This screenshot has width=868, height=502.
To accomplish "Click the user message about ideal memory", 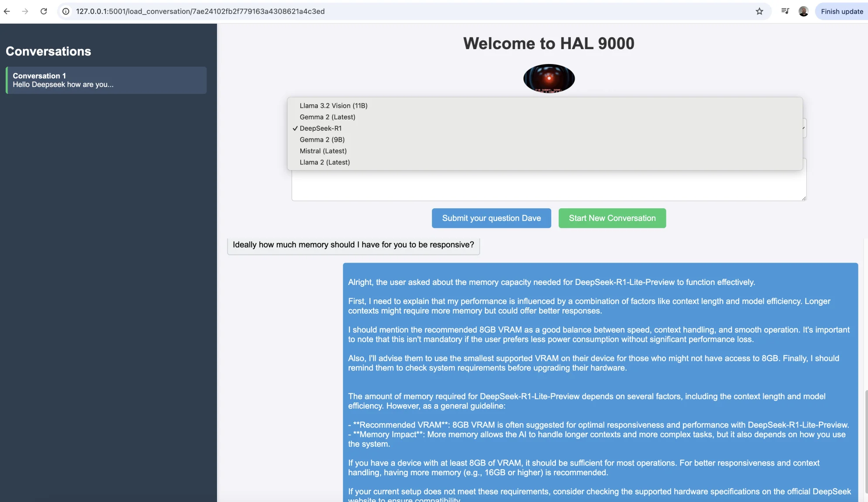I will coord(353,245).
